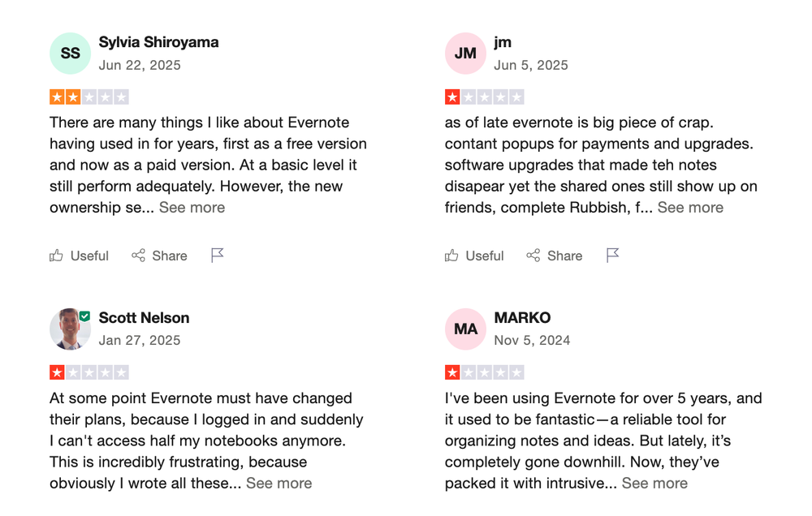The image size is (812, 516).
Task: Click the thumbs-up icon on jm's review
Action: coord(451,256)
